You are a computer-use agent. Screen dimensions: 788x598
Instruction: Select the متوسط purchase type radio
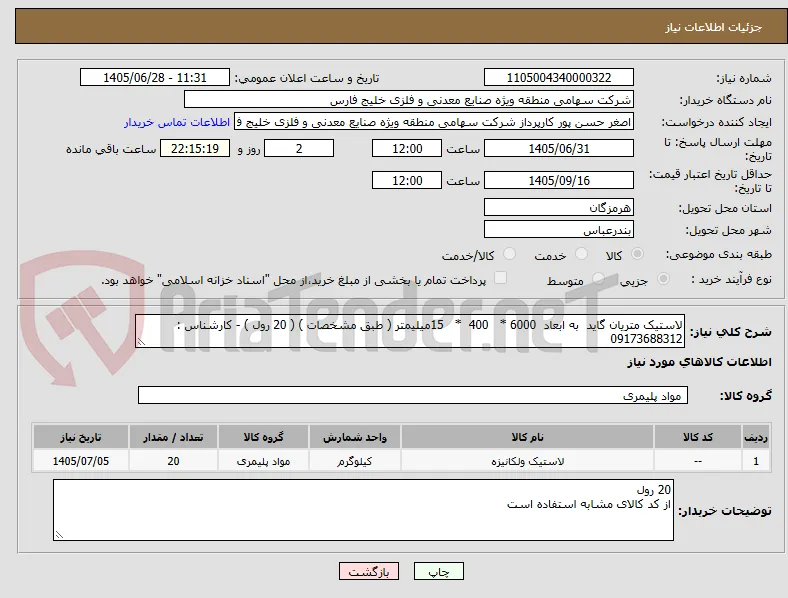point(598,278)
